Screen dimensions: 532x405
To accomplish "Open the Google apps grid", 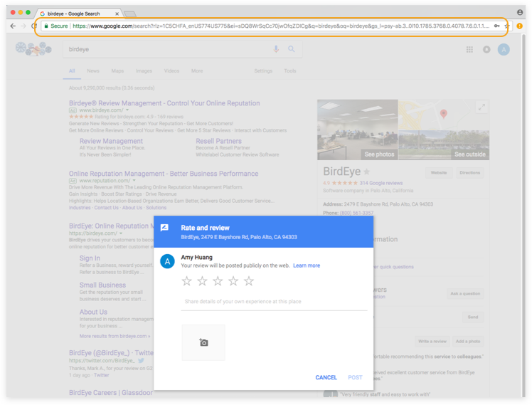I will click(x=469, y=50).
